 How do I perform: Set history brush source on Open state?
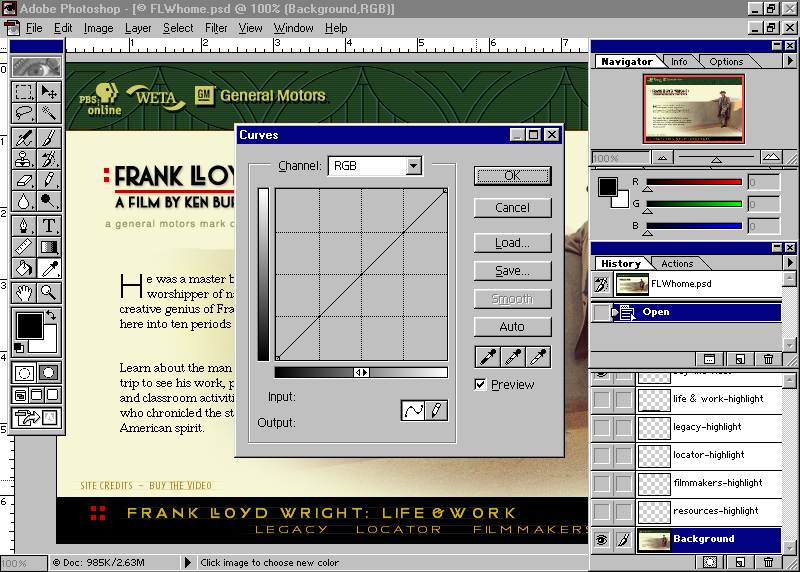(602, 312)
